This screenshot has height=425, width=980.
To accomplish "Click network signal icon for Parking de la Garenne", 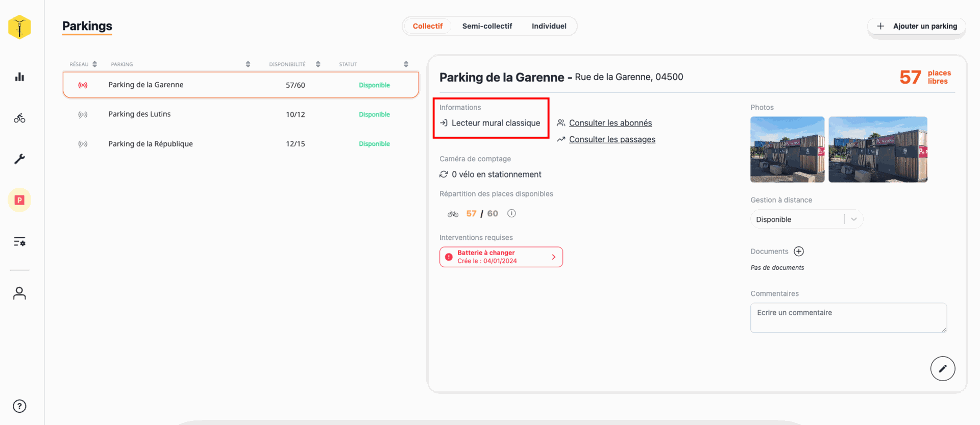I will [83, 85].
